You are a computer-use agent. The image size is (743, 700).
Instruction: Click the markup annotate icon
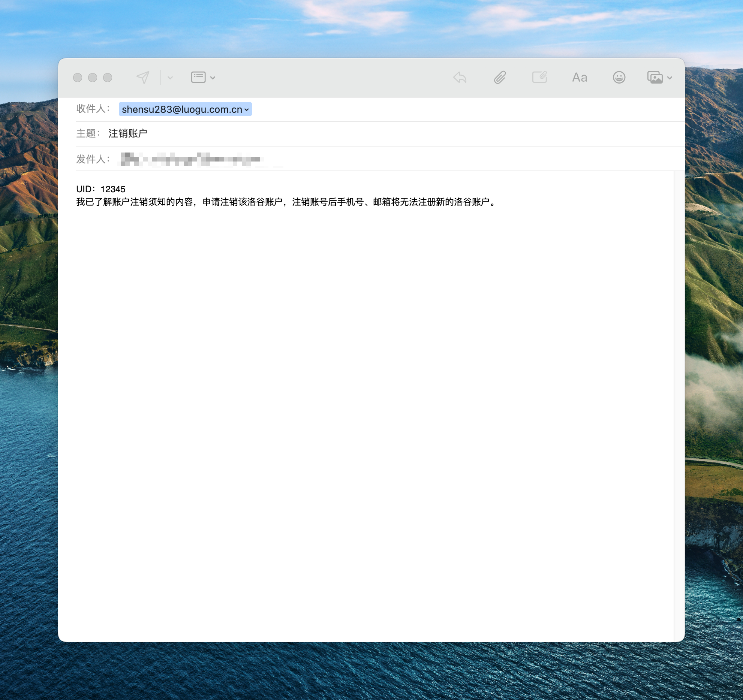point(539,77)
